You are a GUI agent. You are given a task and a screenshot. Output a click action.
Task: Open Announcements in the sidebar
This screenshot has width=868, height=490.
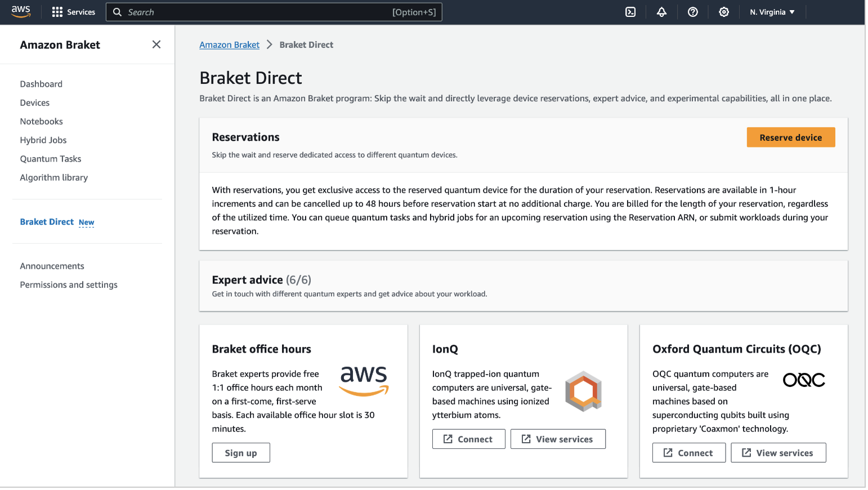click(52, 266)
